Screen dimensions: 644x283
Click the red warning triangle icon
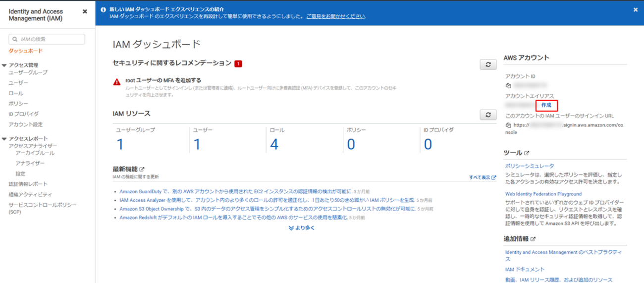click(x=116, y=82)
